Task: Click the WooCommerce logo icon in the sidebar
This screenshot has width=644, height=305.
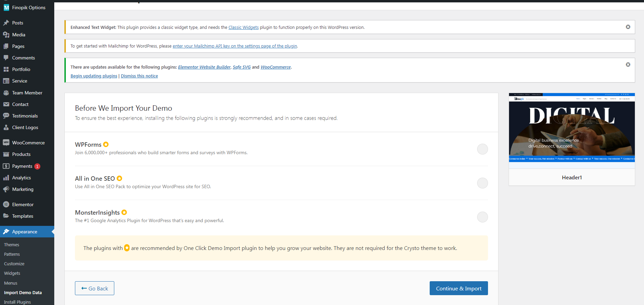Action: point(6,143)
